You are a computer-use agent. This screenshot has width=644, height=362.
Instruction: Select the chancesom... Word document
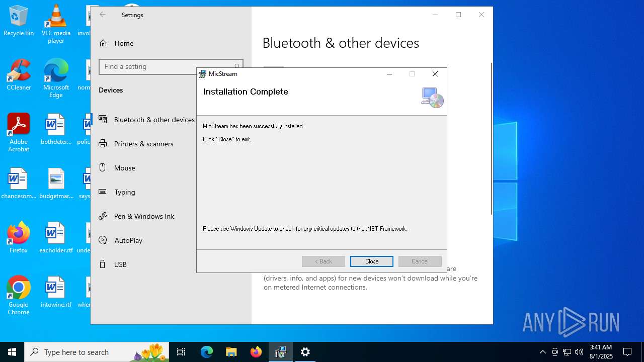[x=19, y=184]
